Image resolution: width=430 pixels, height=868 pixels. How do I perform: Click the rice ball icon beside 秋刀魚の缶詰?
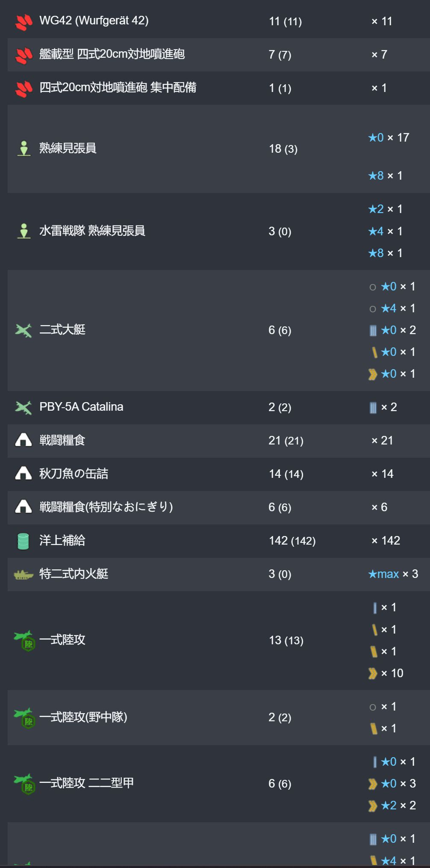tap(24, 474)
